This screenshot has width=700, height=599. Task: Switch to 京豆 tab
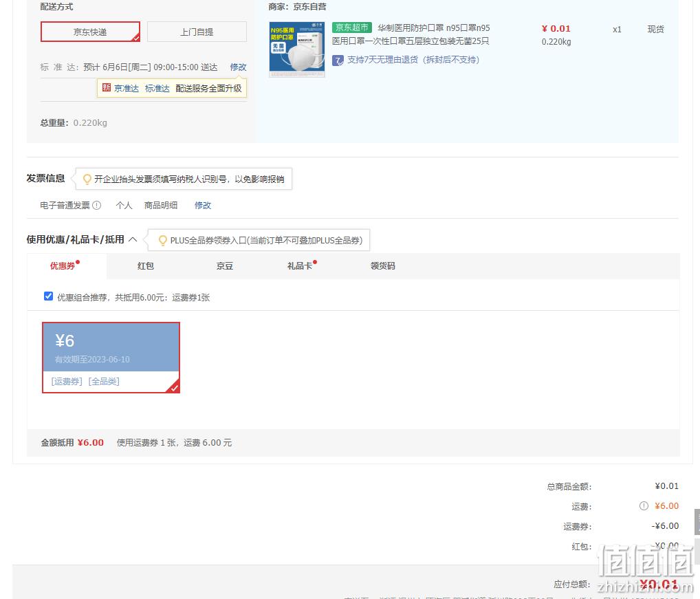tap(225, 266)
